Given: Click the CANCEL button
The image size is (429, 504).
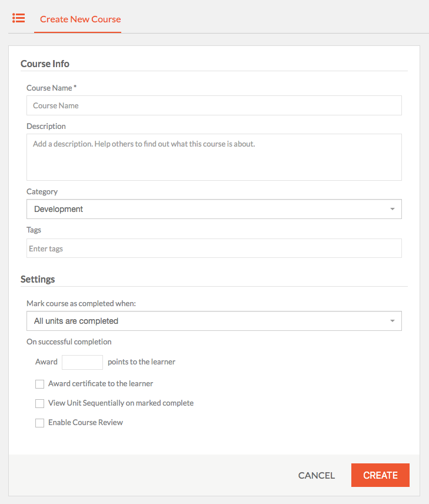Looking at the screenshot, I should coord(317,475).
